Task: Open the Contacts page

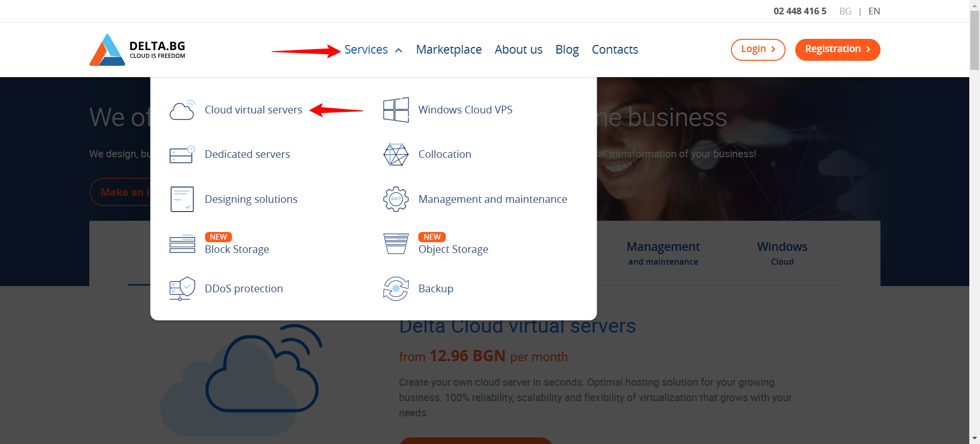Action: click(x=615, y=50)
